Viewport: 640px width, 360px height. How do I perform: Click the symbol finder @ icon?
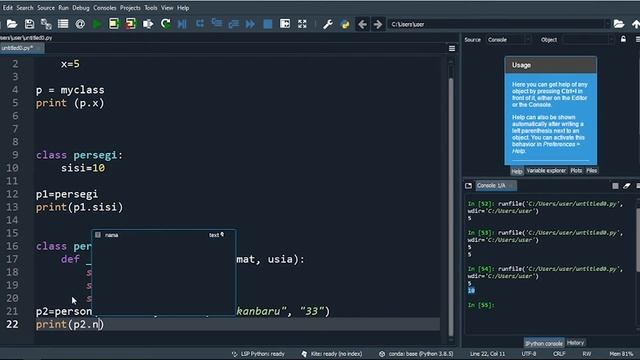tap(80, 24)
